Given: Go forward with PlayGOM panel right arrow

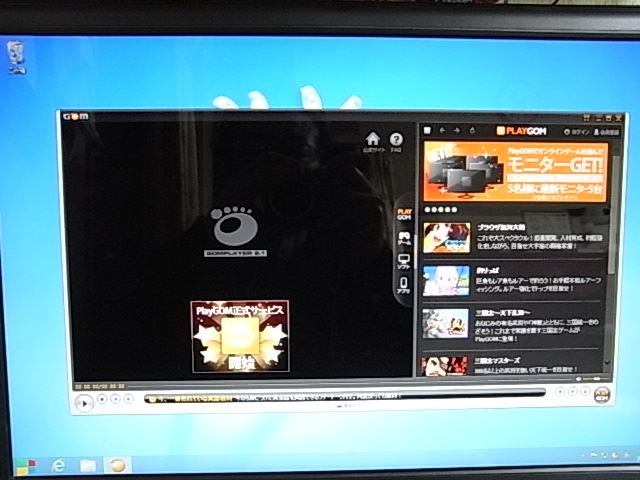Looking at the screenshot, I should tap(457, 131).
